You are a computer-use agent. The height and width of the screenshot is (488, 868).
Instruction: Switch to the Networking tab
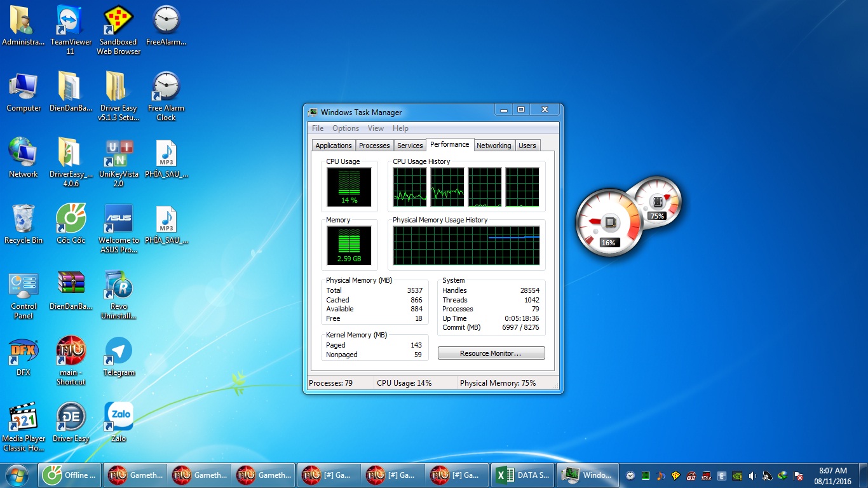pyautogui.click(x=494, y=146)
